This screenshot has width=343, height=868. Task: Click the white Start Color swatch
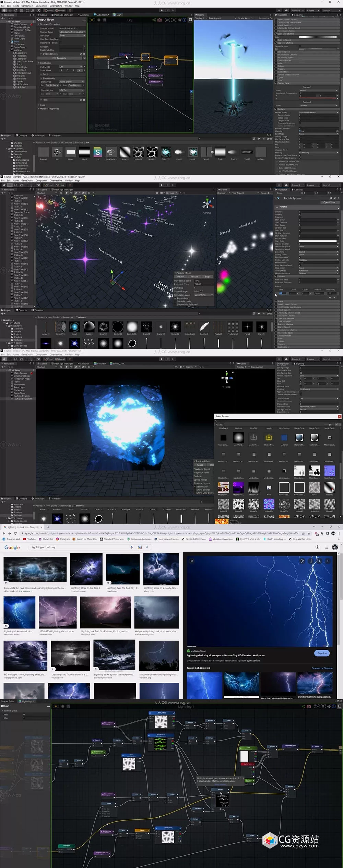click(x=318, y=241)
